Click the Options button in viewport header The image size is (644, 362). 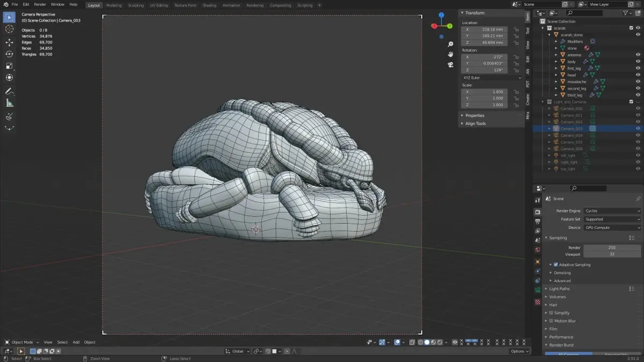(519, 351)
